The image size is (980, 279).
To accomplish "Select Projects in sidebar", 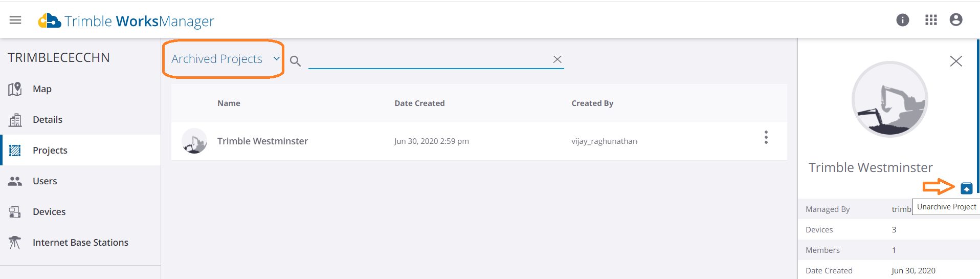I will coord(50,151).
